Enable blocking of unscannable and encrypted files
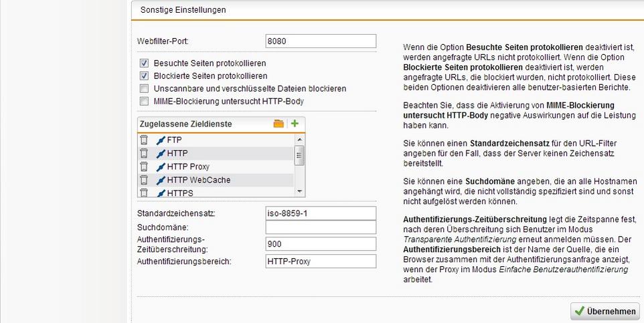This screenshot has height=323, width=644. [144, 89]
